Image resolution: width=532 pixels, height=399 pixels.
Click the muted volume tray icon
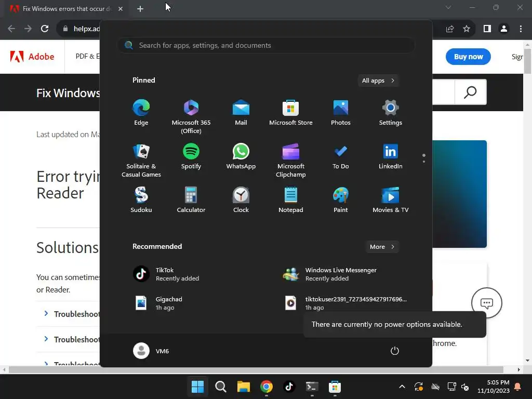click(465, 387)
